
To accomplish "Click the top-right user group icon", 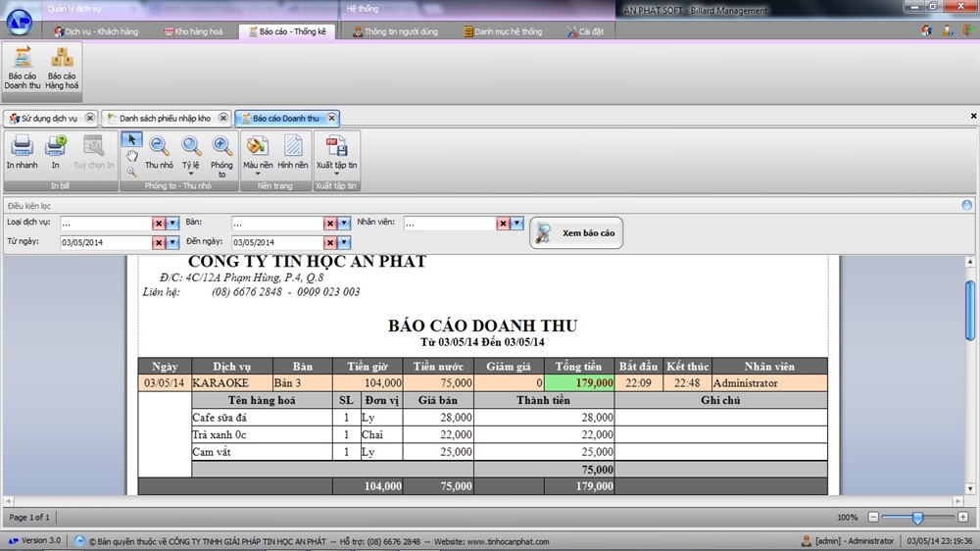I will click(927, 30).
